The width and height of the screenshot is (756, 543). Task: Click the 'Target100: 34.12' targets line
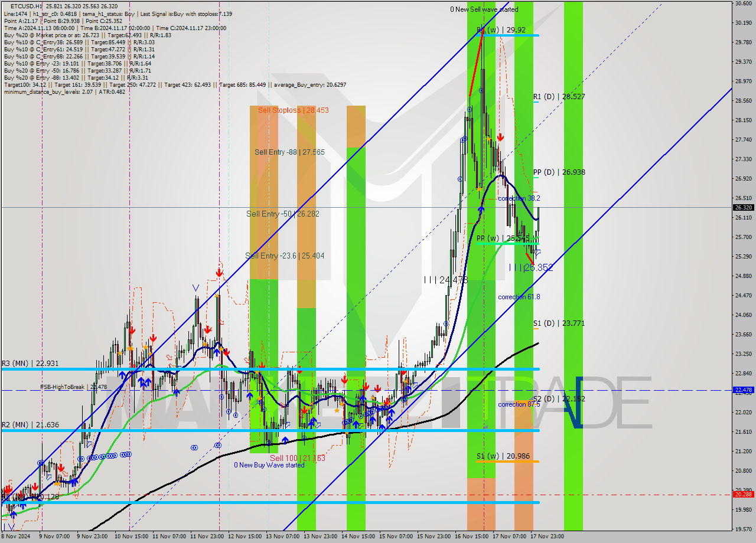tap(175, 84)
